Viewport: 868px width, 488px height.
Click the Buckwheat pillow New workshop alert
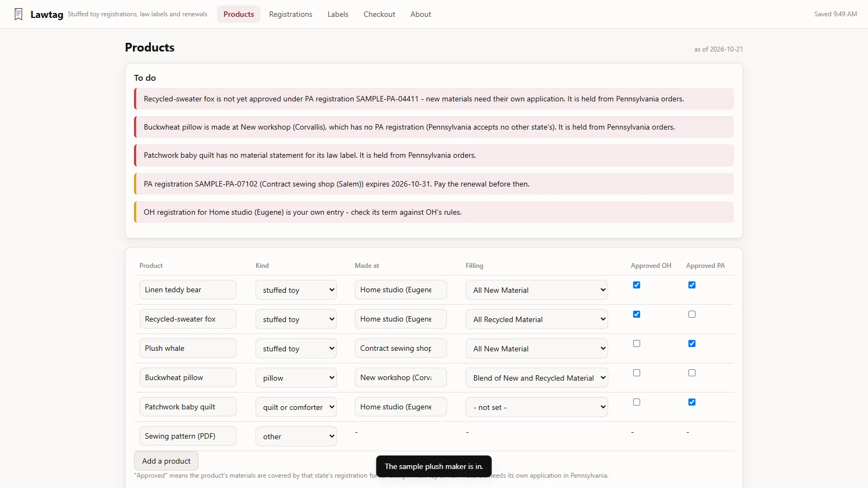pos(434,127)
